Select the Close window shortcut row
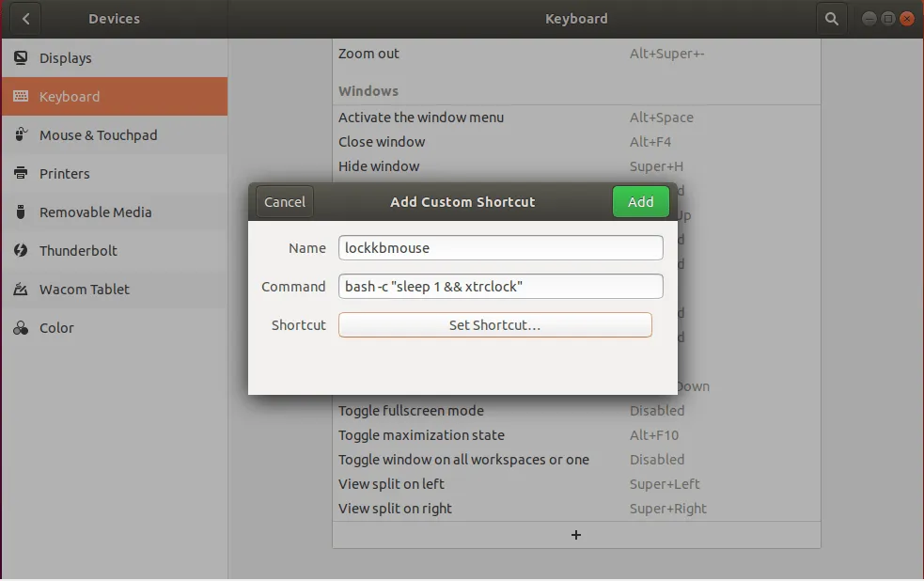The image size is (924, 581). point(575,142)
